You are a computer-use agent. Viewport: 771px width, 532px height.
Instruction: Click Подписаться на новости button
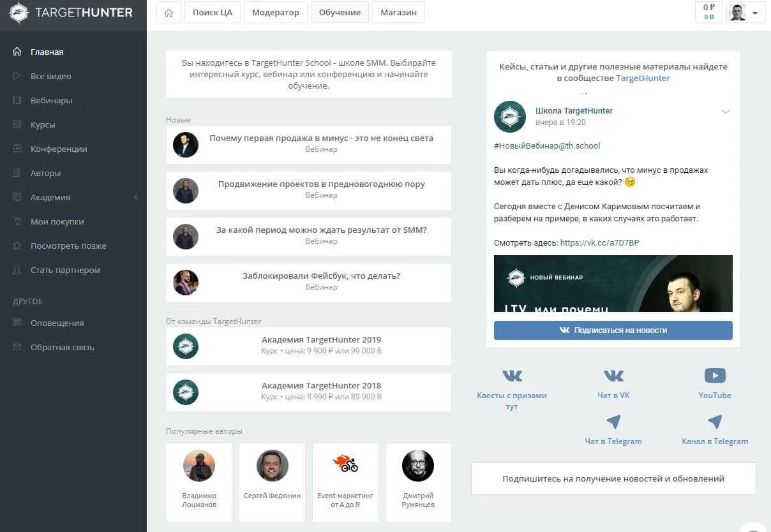613,330
